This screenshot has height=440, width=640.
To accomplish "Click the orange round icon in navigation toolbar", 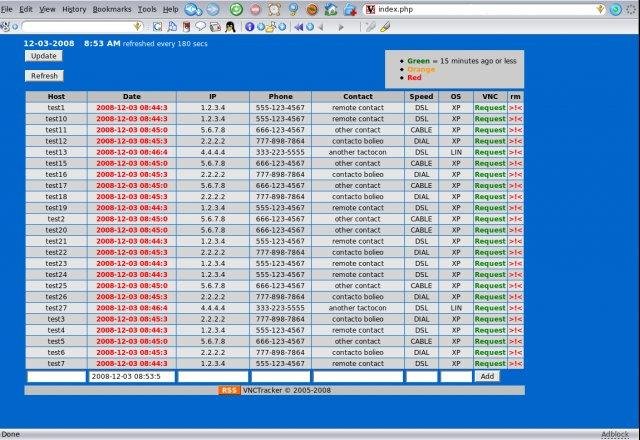I will 312,9.
